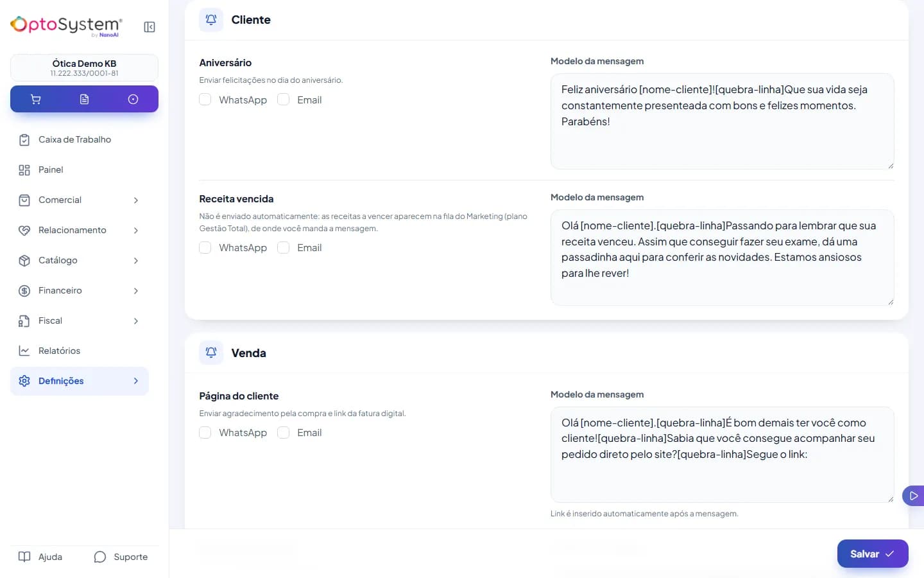The image size is (924, 578).
Task: Click the Comercial bag icon
Action: point(24,200)
